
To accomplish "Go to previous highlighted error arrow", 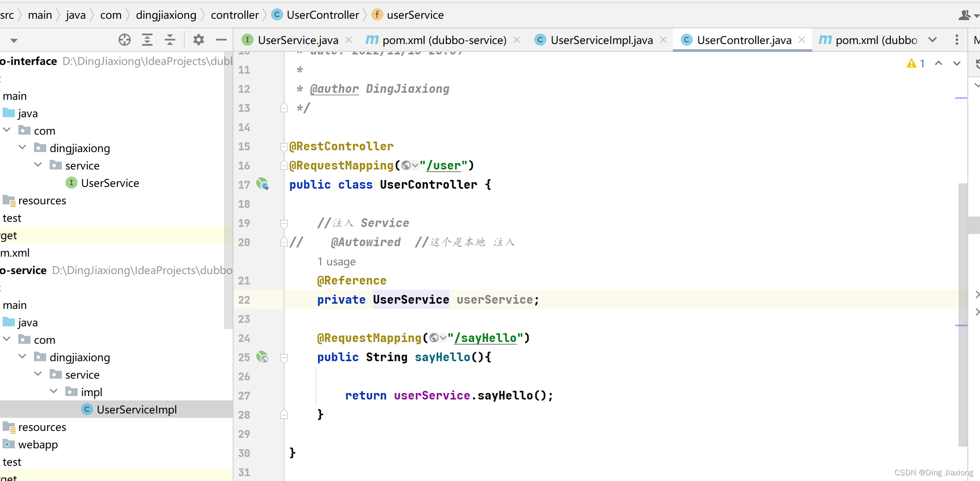I will coord(939,64).
